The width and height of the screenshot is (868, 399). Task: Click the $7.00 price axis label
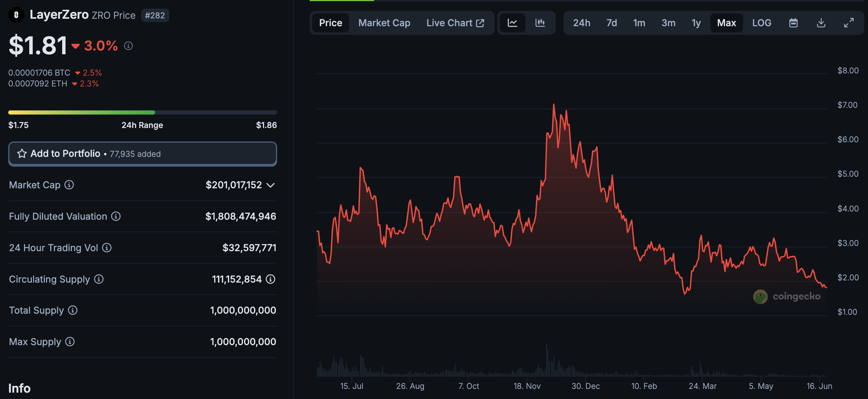click(847, 105)
